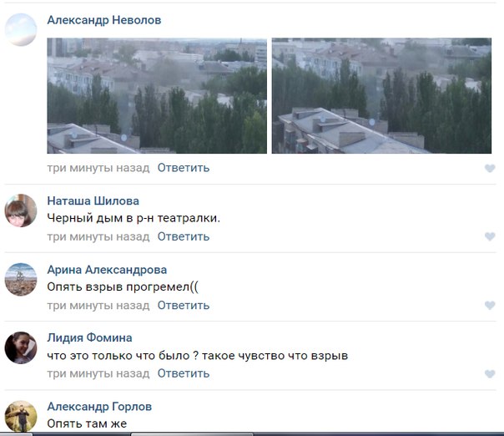Open Наташа Шилова's avatar picture
504x436 pixels.
tap(21, 210)
